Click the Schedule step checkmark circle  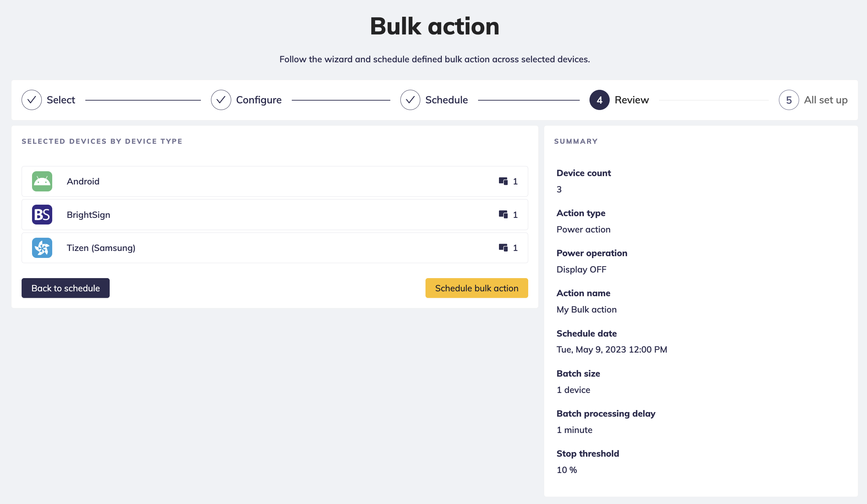tap(410, 100)
